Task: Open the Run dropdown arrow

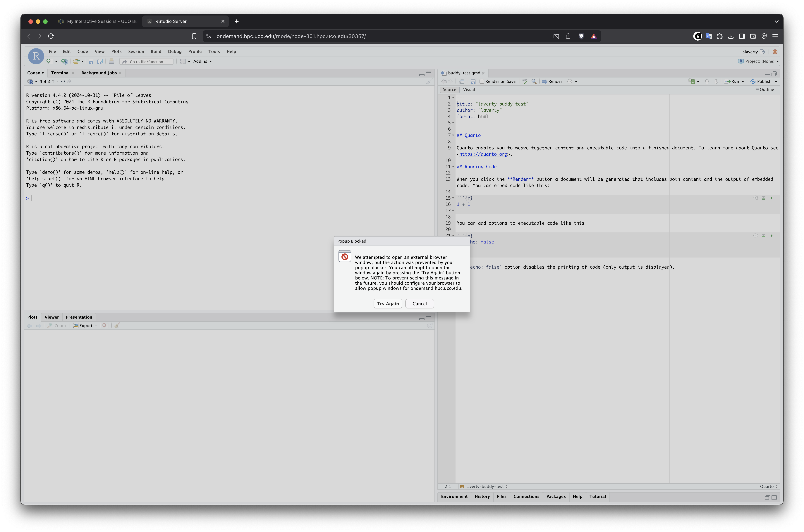Action: pos(743,82)
